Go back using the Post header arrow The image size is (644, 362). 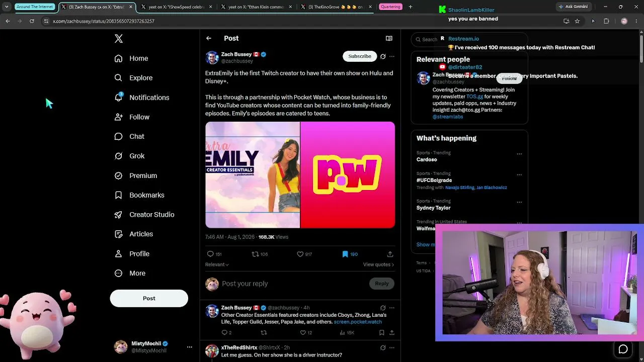(x=209, y=38)
